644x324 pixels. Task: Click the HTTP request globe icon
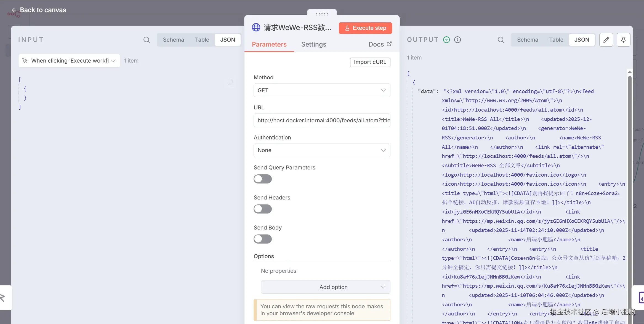[x=256, y=28]
